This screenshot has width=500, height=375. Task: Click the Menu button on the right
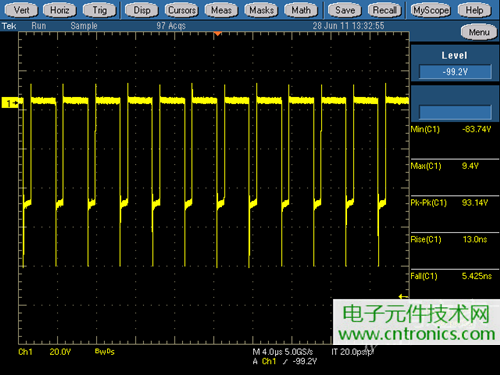pos(479,32)
